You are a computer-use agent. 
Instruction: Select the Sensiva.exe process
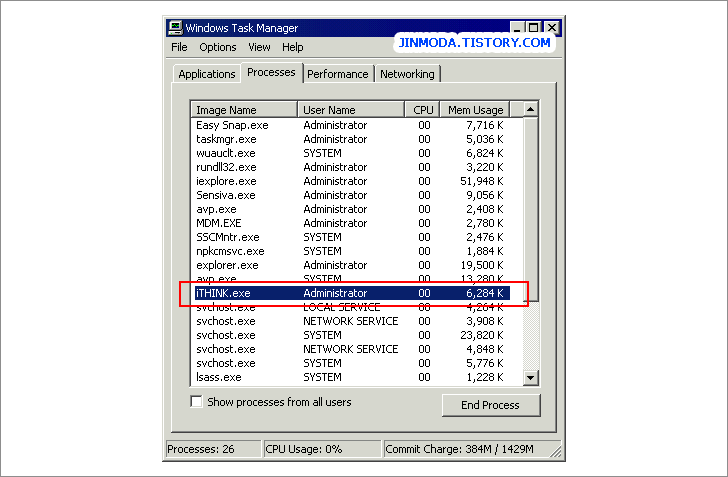[350, 195]
